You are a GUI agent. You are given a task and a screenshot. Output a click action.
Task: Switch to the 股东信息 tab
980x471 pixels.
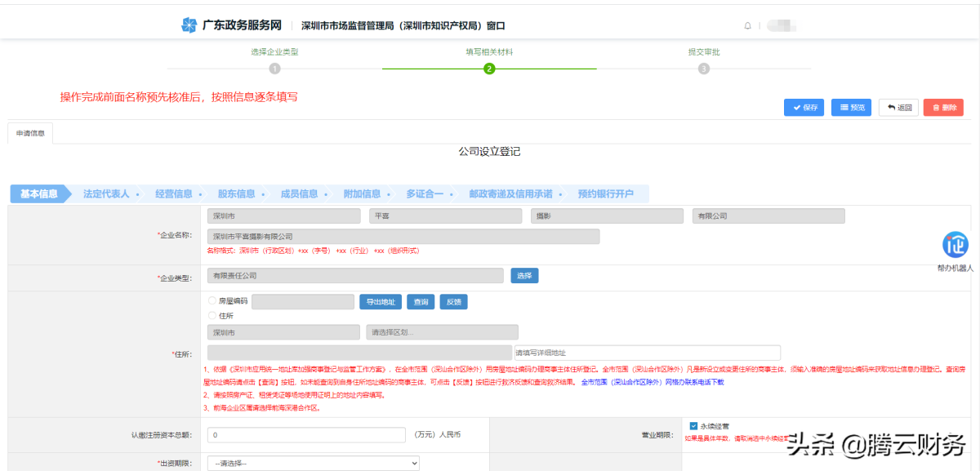(x=236, y=194)
